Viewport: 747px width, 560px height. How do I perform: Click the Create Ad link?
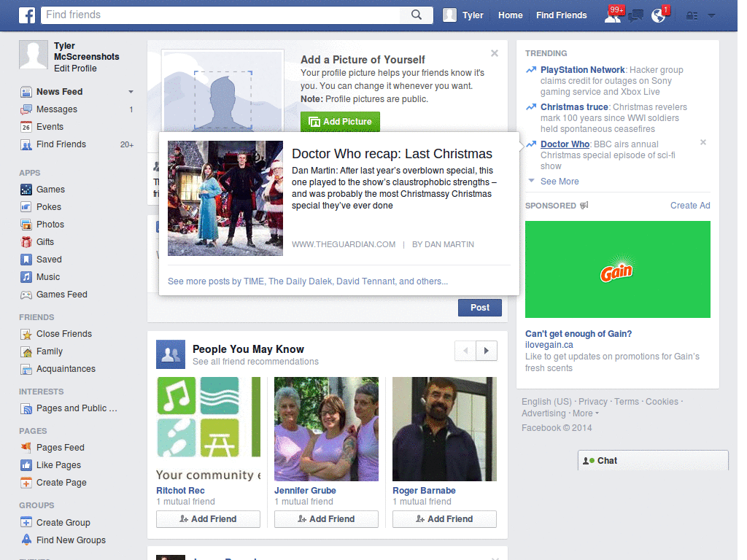tap(690, 206)
